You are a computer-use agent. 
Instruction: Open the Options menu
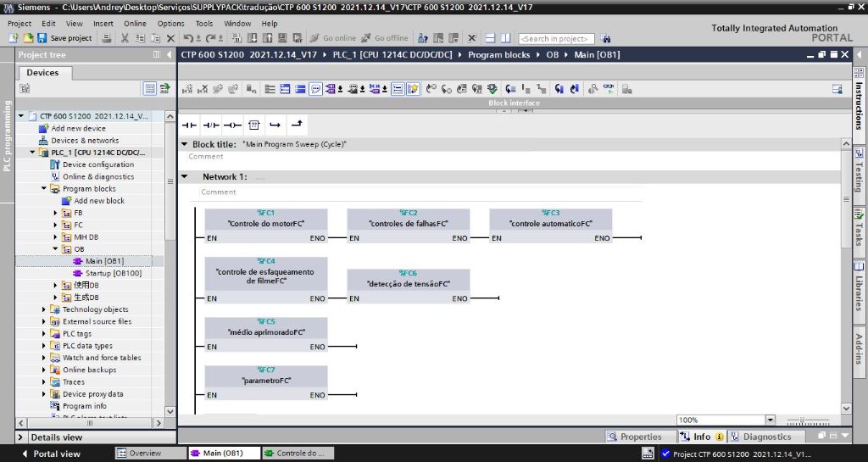point(170,23)
